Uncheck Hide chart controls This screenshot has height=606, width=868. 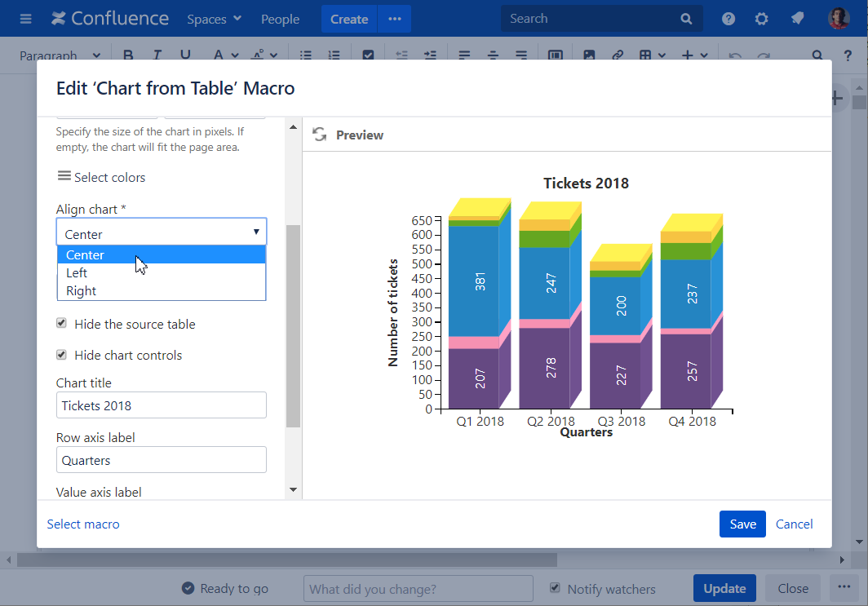point(61,355)
